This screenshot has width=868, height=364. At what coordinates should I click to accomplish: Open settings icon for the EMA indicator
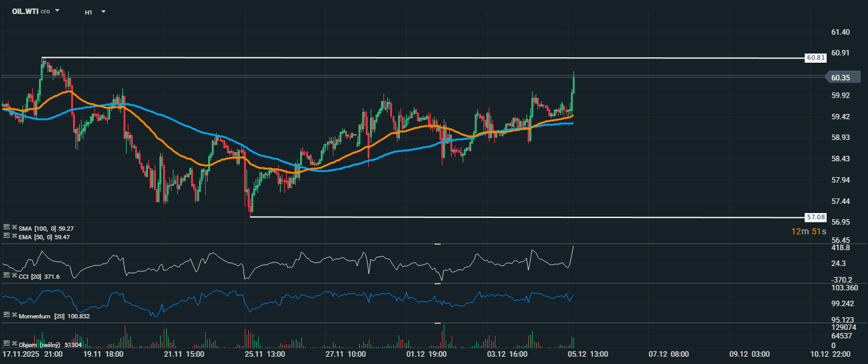[7, 236]
